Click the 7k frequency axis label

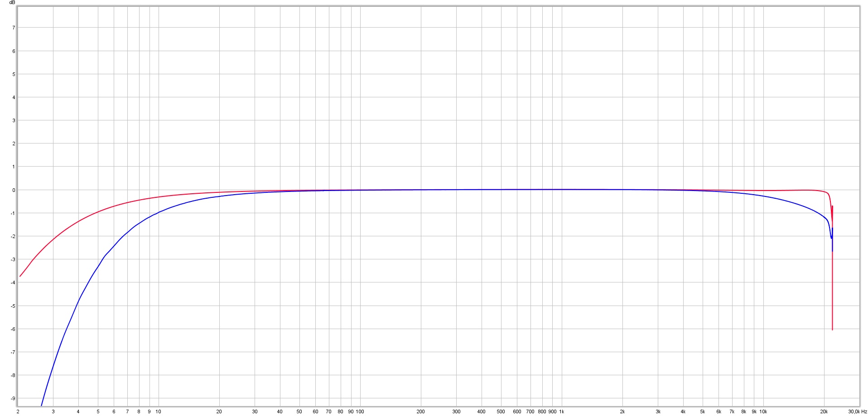coord(732,411)
